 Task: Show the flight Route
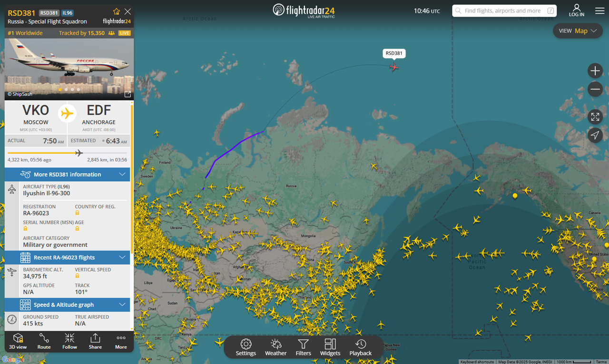(x=44, y=341)
